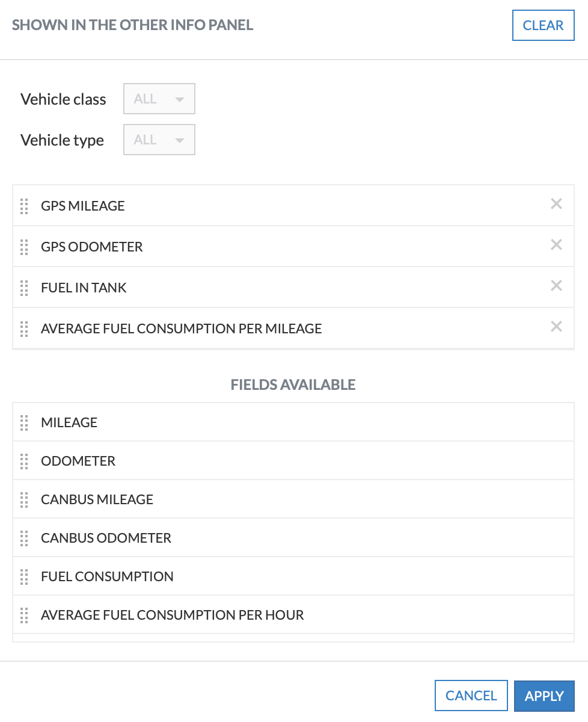Click the Vehicle type dropdown arrow
The image size is (588, 722).
click(179, 140)
